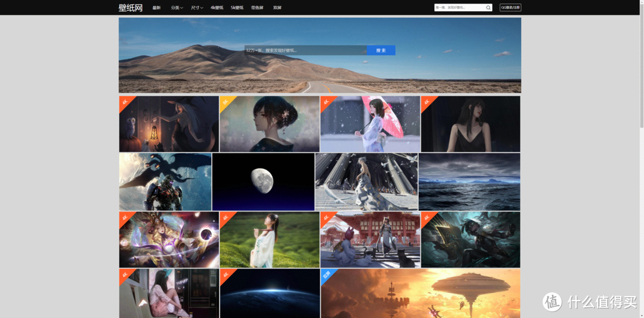Click the QQ登录/注册 button
Screen dimensions: 644x318
pyautogui.click(x=510, y=7)
